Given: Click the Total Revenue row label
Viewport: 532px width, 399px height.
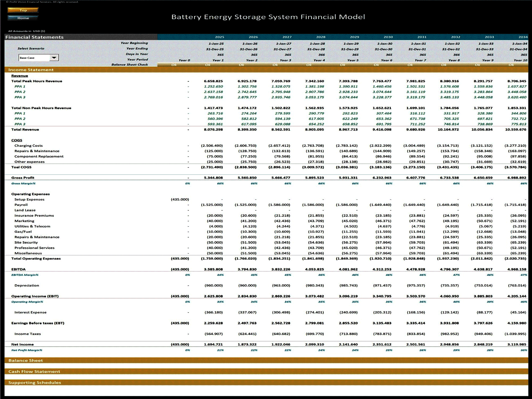Looking at the screenshot, I should pos(25,129).
